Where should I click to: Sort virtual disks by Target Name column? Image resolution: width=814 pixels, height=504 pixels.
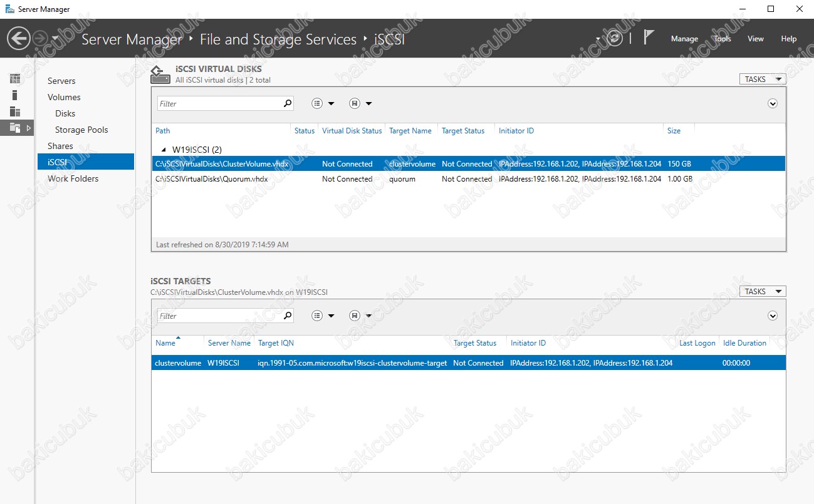coord(410,131)
